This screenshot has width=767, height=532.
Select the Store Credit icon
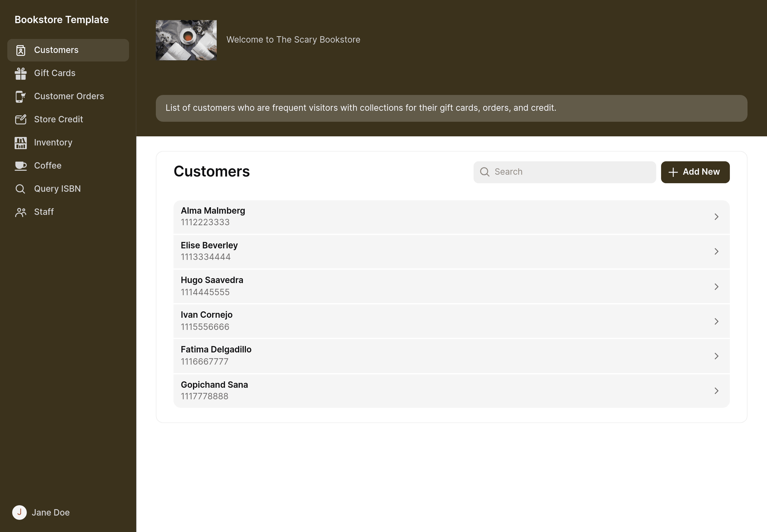20,119
